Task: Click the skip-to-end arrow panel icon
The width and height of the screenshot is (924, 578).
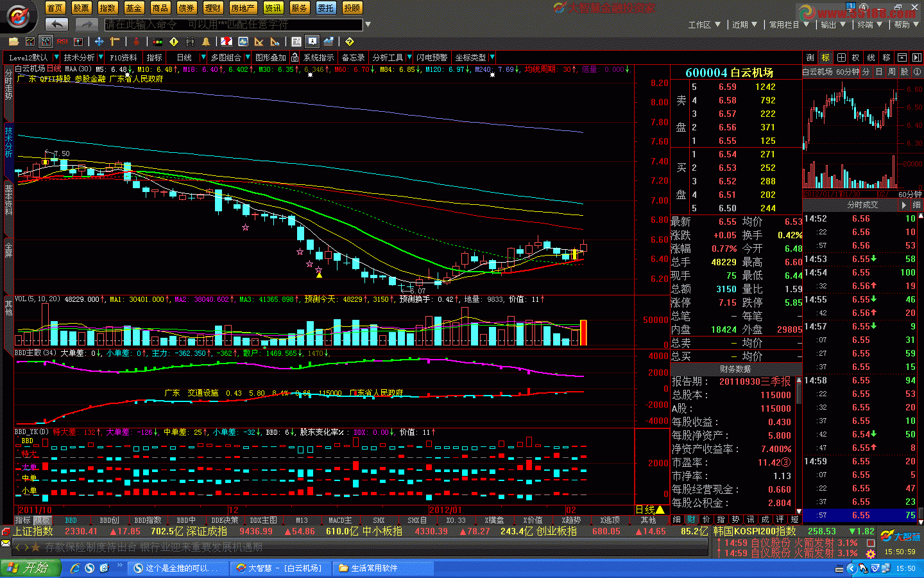Action: [x=916, y=57]
